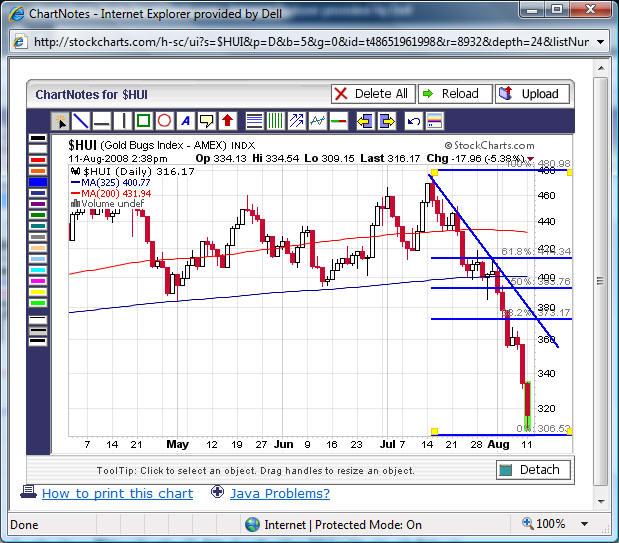Pick the peach color swatch
The height and width of the screenshot is (543, 619).
click(38, 248)
